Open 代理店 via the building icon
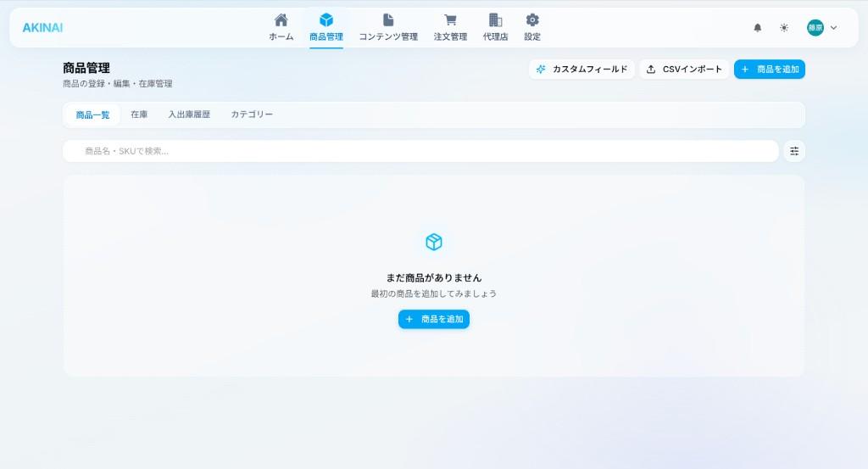This screenshot has width=868, height=469. pos(495,28)
